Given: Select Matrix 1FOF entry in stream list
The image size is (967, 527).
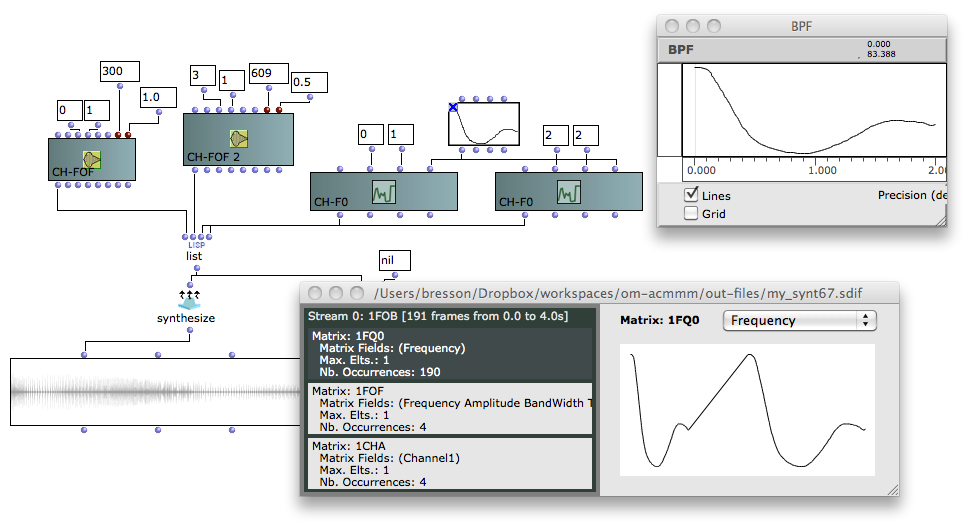Looking at the screenshot, I should pyautogui.click(x=450, y=409).
